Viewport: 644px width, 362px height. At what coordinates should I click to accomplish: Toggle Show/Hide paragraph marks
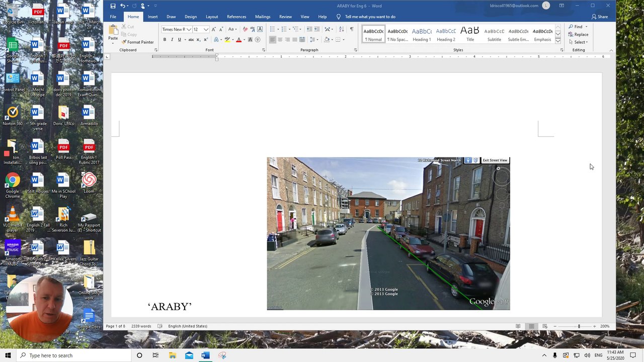(352, 29)
